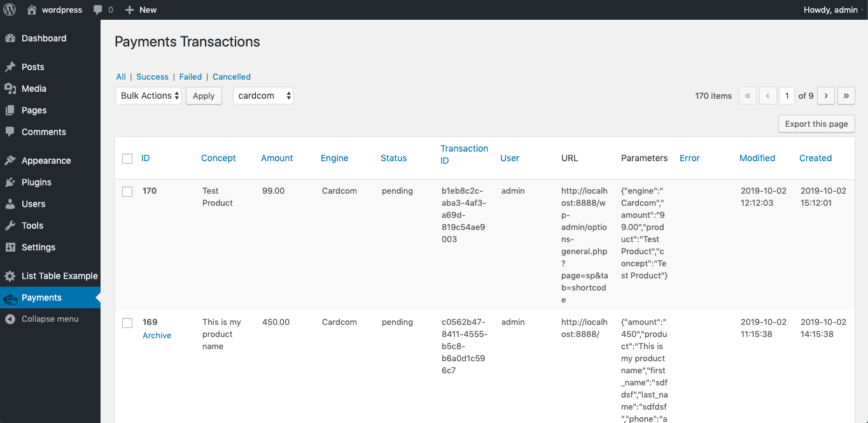Click the Apply button

click(204, 96)
